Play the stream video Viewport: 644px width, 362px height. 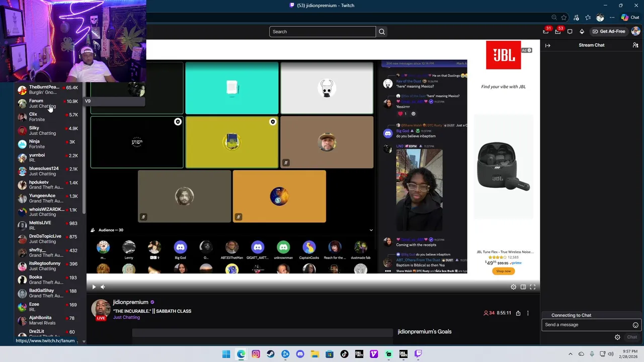94,287
